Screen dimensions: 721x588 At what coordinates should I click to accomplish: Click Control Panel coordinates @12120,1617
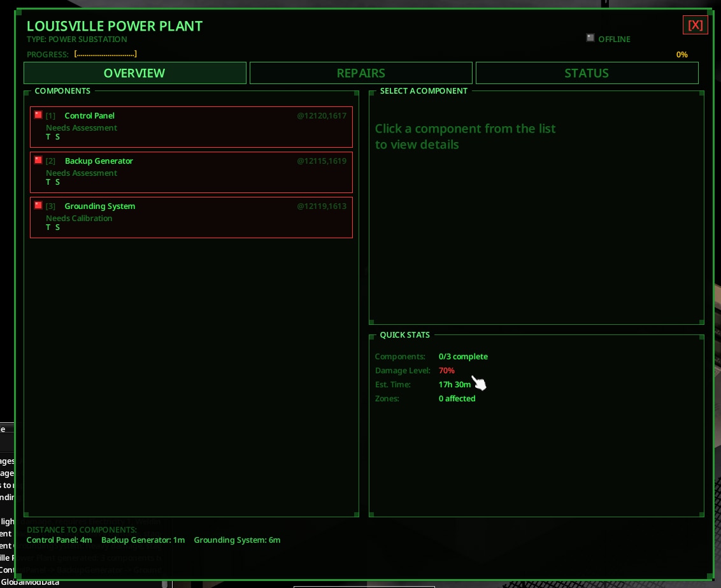[321, 116]
